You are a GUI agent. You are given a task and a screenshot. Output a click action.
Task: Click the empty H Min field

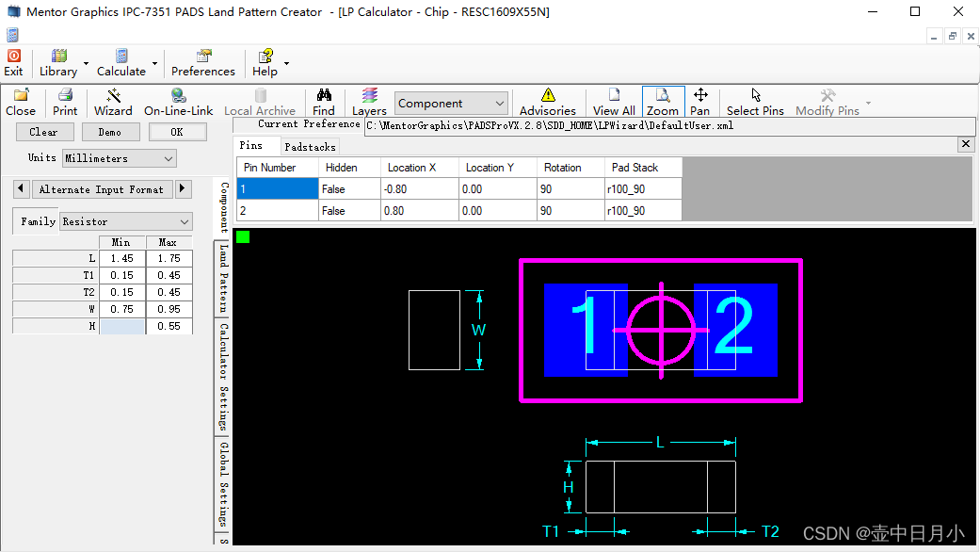click(x=122, y=326)
